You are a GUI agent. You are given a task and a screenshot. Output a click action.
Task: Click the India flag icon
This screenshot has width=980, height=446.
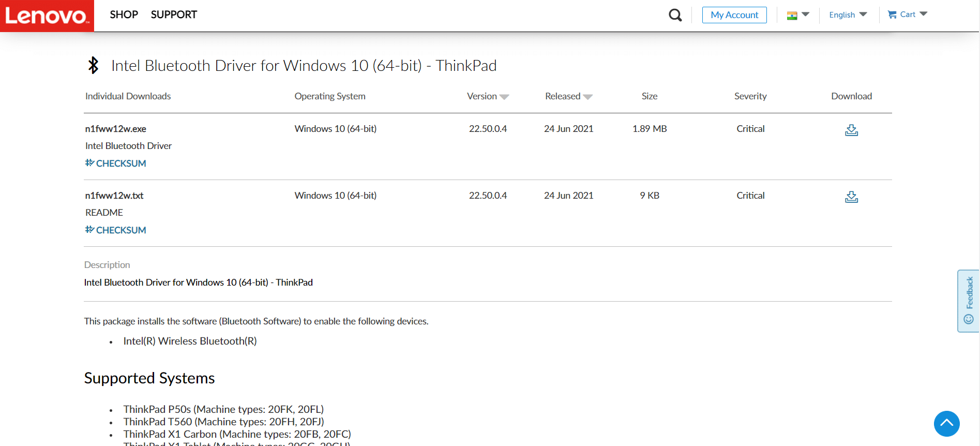(792, 16)
